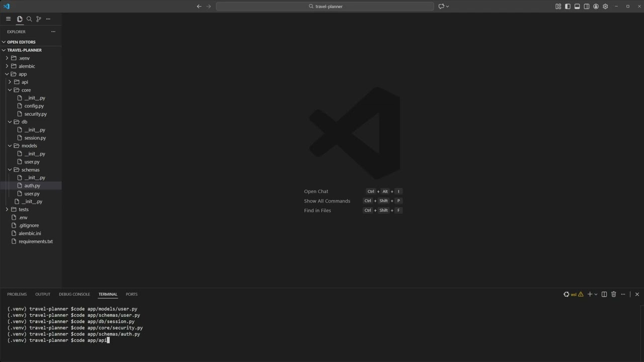
Task: Open the Customize Layout icon
Action: [558, 7]
